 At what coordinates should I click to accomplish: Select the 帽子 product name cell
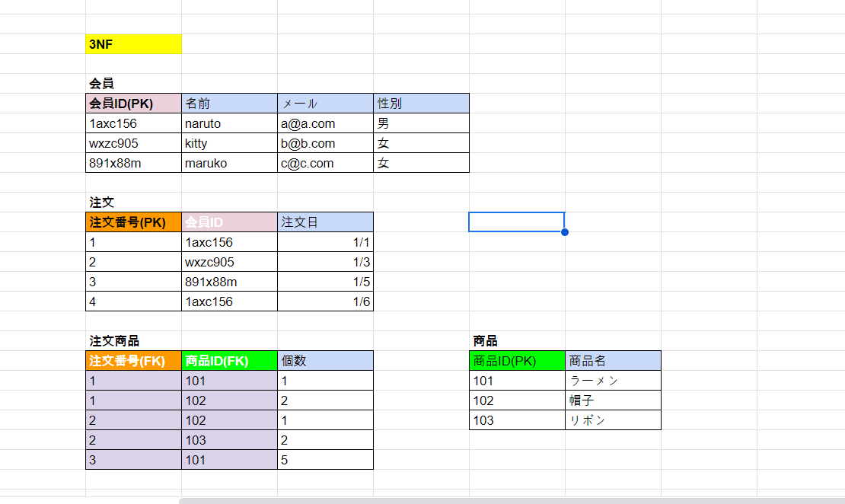click(x=614, y=400)
